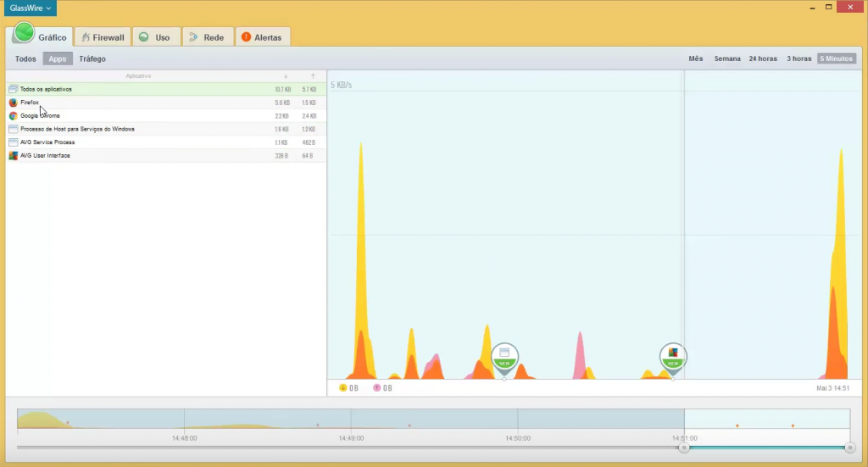Select Processo de Host para Serviços do Windows

coord(77,129)
